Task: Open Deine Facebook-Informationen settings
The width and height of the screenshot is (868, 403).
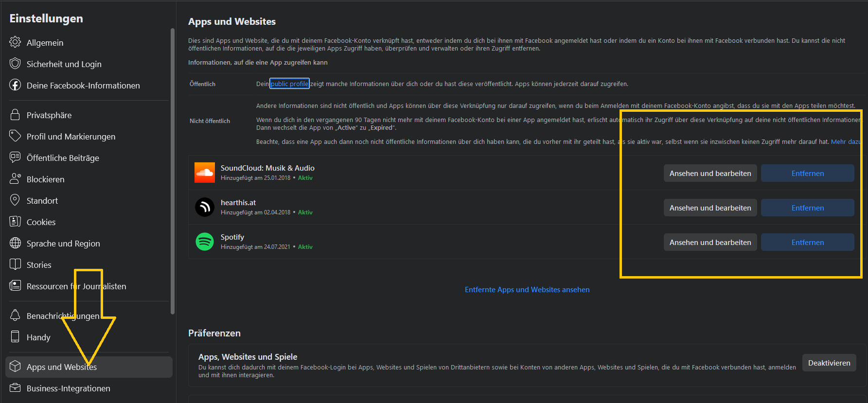Action: click(83, 86)
